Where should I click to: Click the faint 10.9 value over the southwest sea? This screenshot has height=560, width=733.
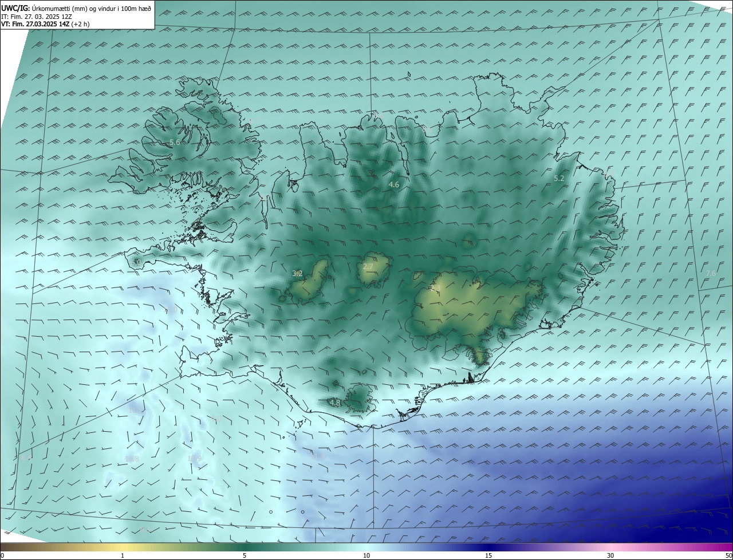coord(195,459)
